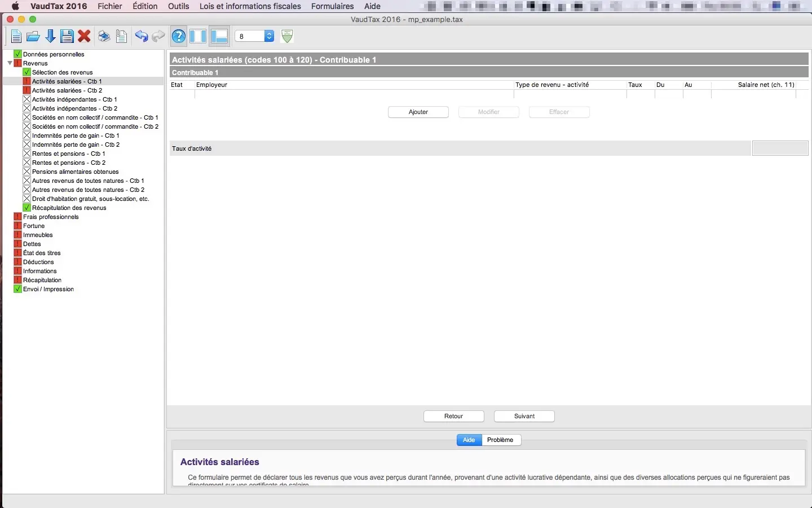812x508 pixels.
Task: Open the Outils menu
Action: pos(179,6)
